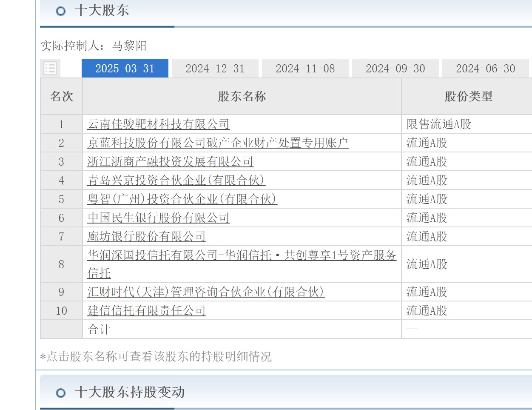Click the 十大股东 section heading

pos(102,10)
